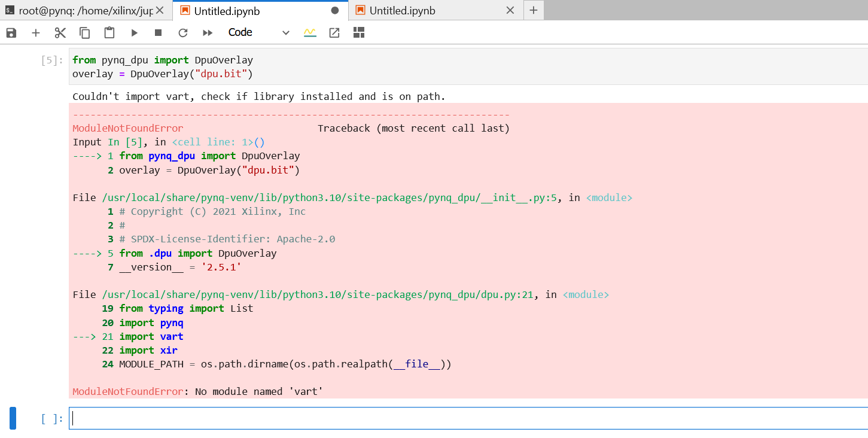Viewport: 868px width, 438px height.
Task: Click the empty cell's [ ] prompt
Action: (52, 419)
